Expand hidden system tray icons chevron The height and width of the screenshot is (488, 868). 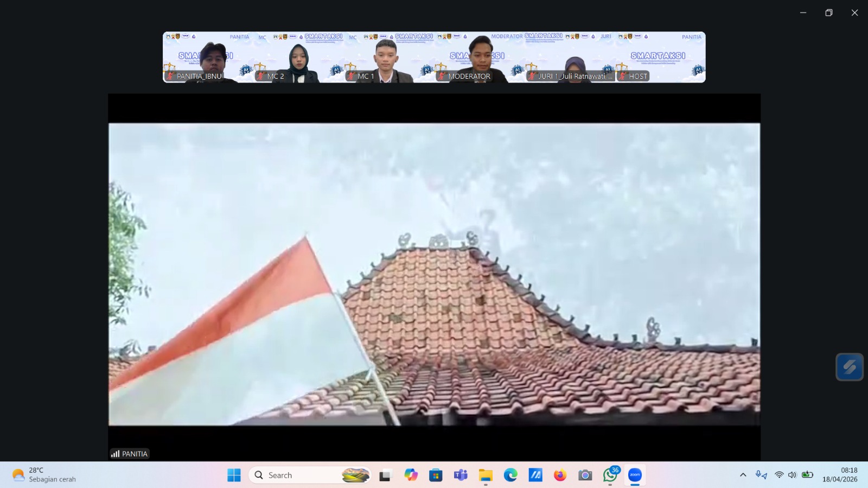[x=743, y=475]
